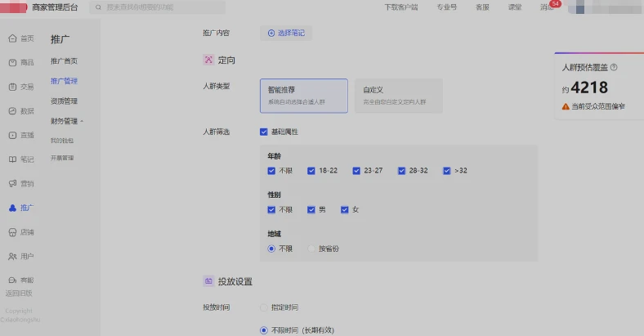Click the 交易 icon in sidebar
The height and width of the screenshot is (336, 644).
pos(13,87)
